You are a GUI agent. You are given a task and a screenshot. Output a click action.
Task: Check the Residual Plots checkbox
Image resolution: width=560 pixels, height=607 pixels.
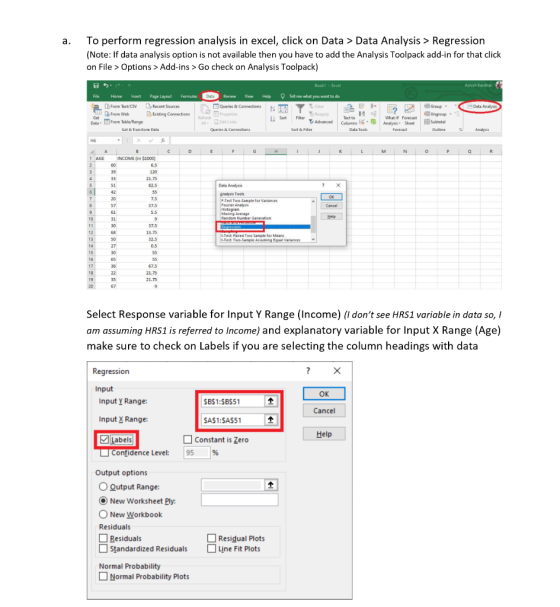click(212, 538)
